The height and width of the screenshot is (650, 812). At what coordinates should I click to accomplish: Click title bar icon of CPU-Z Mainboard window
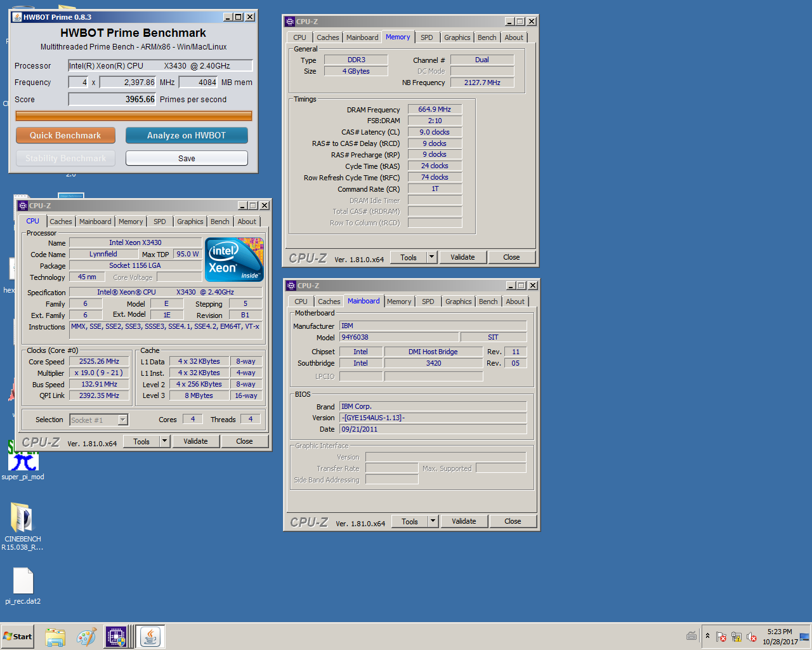291,286
